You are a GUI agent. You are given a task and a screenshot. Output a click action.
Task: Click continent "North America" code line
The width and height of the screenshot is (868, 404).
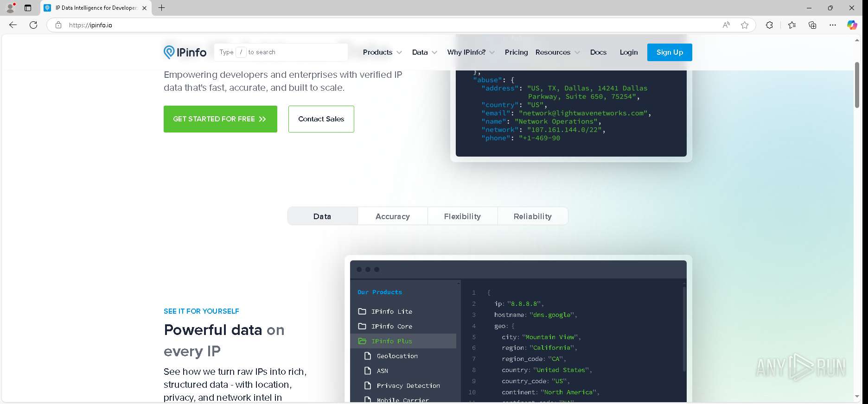tap(551, 392)
